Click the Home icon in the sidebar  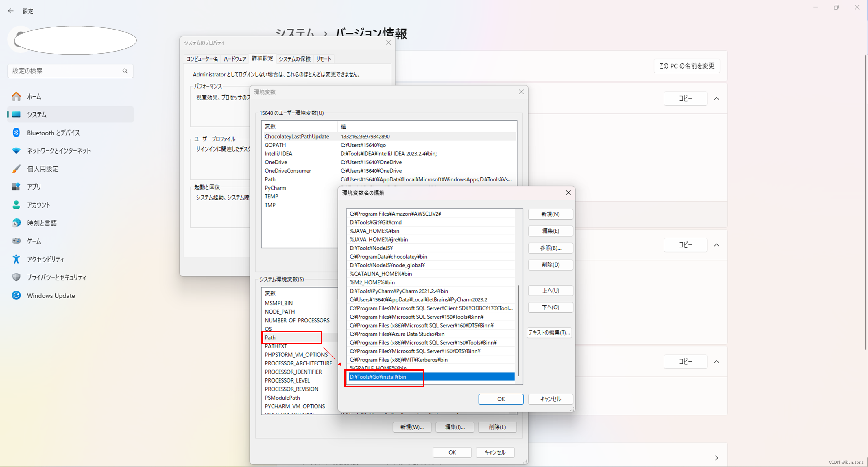[x=16, y=96]
